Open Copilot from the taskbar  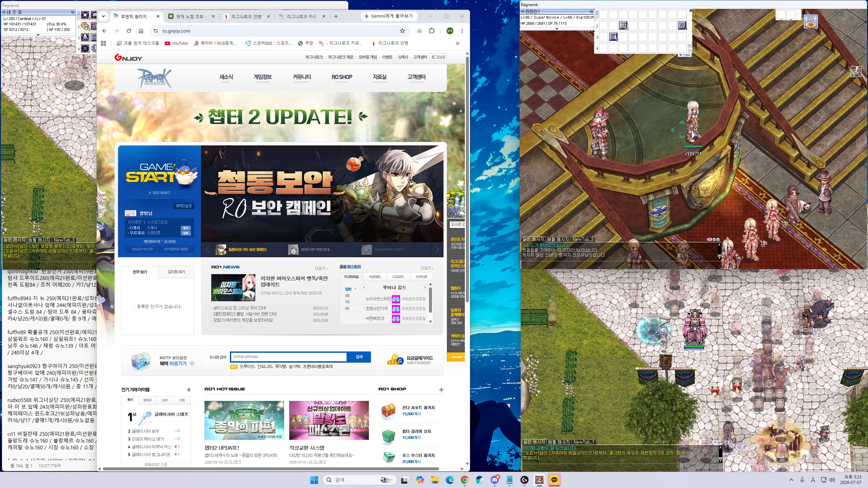click(x=420, y=480)
